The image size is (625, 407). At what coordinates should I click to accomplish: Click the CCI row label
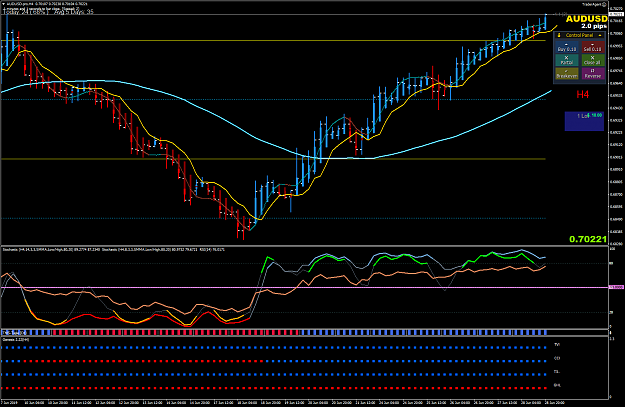tap(557, 358)
